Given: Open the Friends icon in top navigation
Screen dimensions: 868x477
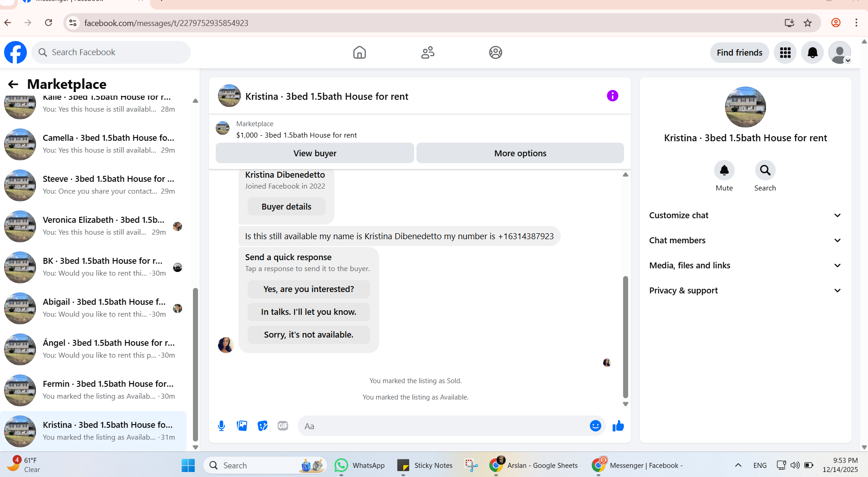Looking at the screenshot, I should pos(427,52).
